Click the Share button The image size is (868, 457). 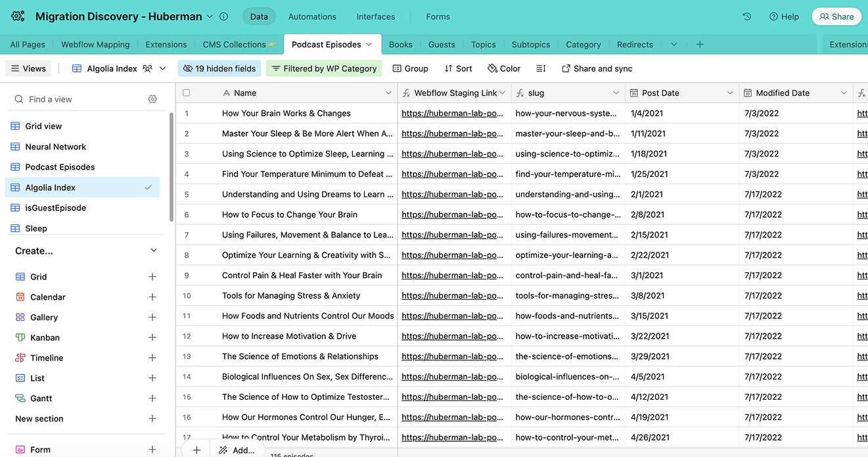tap(836, 16)
